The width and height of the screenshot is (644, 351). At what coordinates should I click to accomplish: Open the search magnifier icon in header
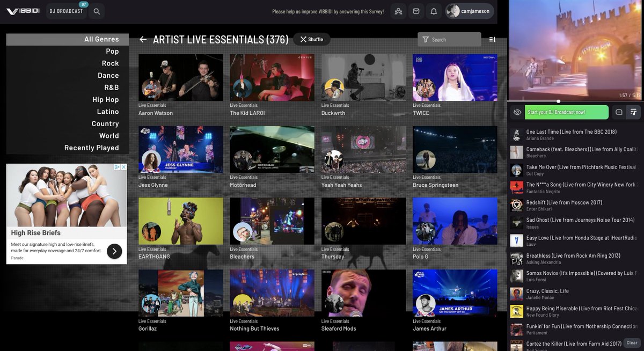point(97,11)
